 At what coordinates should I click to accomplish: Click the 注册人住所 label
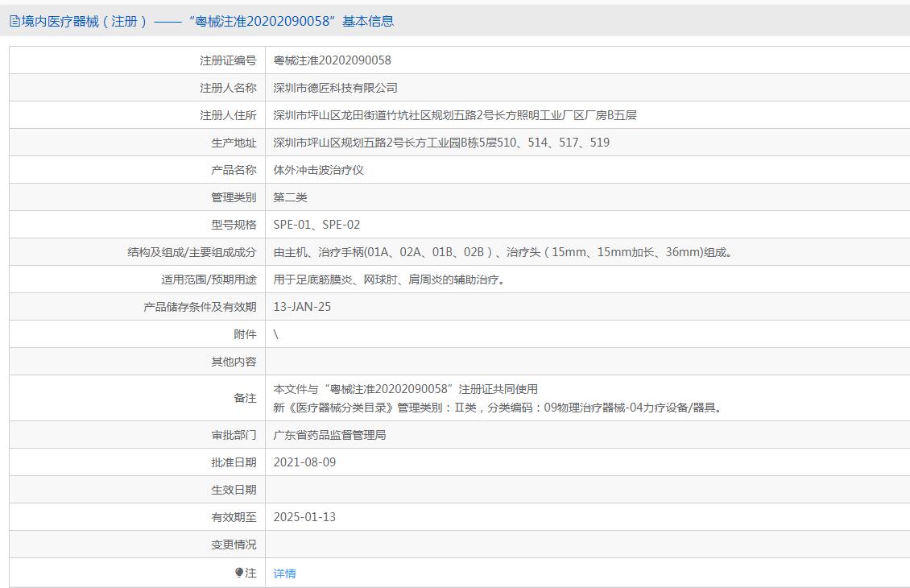click(x=228, y=115)
